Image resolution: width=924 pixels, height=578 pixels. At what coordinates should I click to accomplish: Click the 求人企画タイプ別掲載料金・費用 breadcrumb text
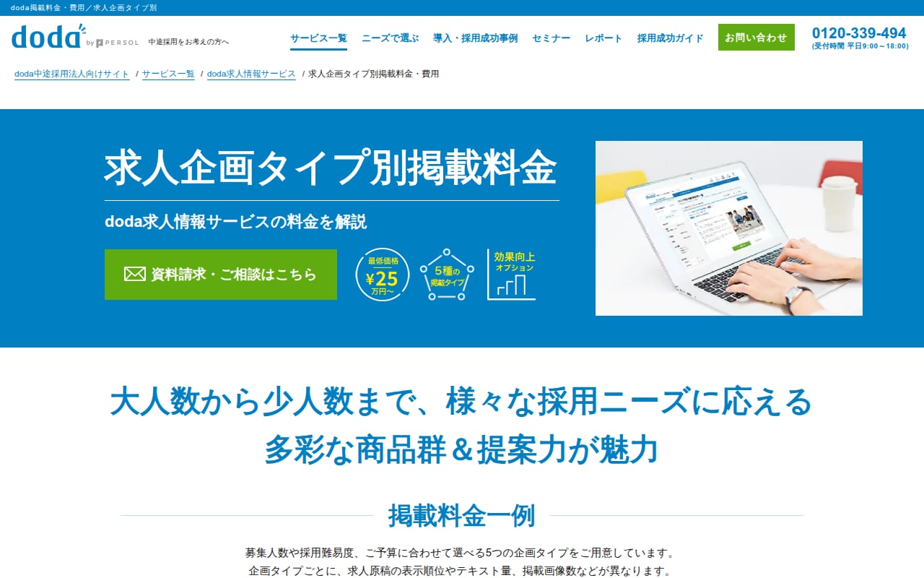373,74
